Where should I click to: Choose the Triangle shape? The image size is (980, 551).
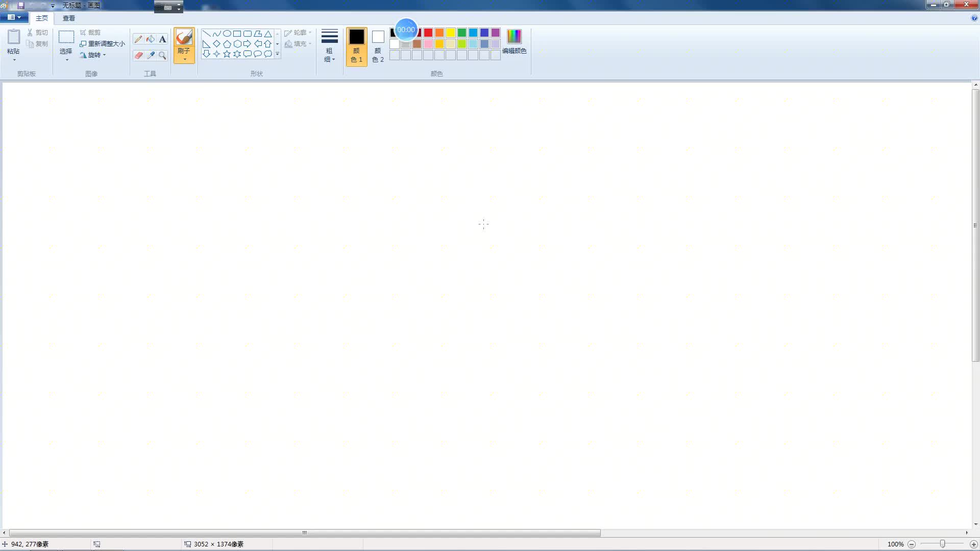coord(268,34)
